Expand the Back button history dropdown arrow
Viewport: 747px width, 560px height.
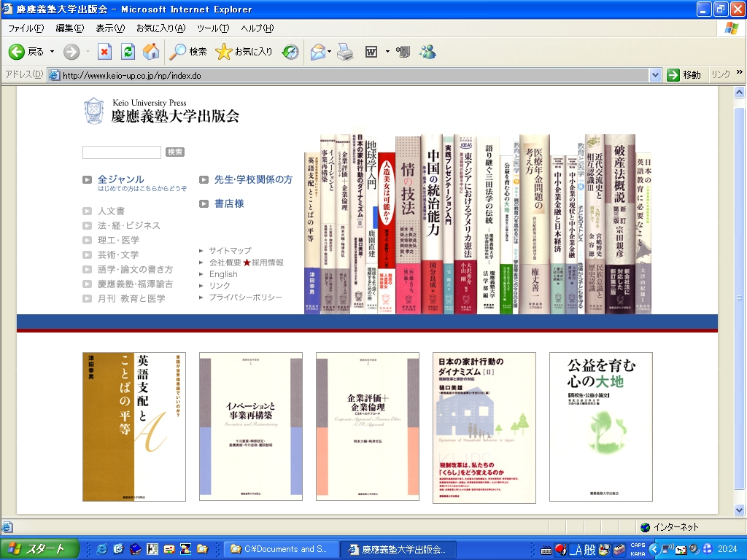tap(52, 52)
